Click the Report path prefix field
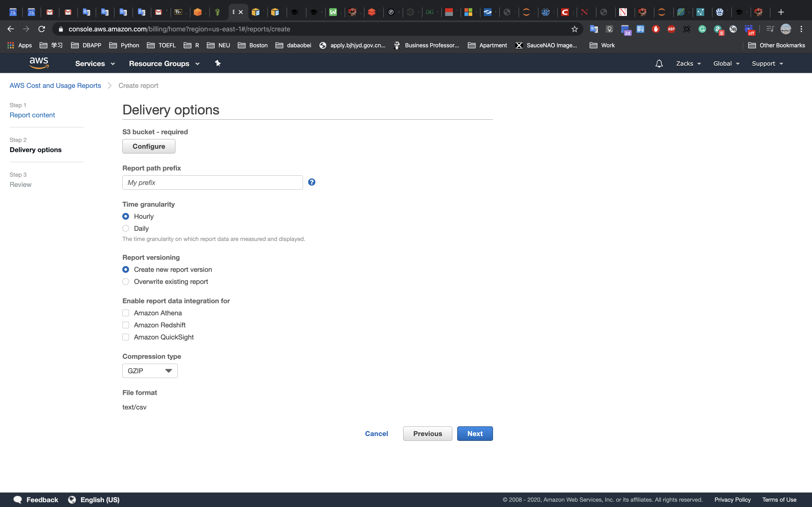 pyautogui.click(x=212, y=183)
